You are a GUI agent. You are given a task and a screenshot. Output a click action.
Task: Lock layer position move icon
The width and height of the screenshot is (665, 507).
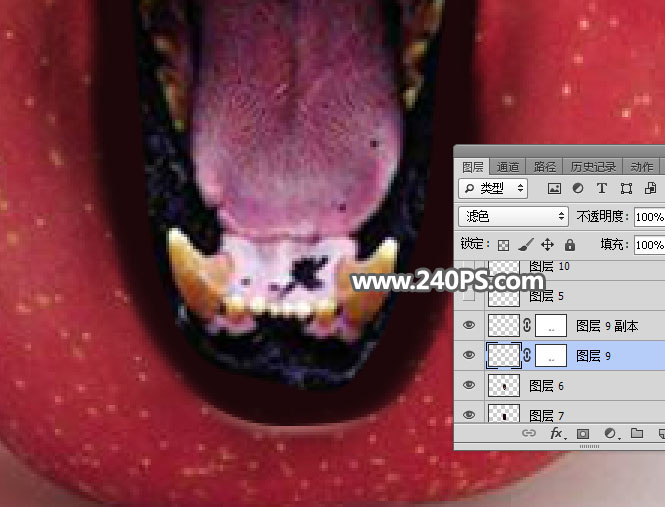tap(548, 245)
